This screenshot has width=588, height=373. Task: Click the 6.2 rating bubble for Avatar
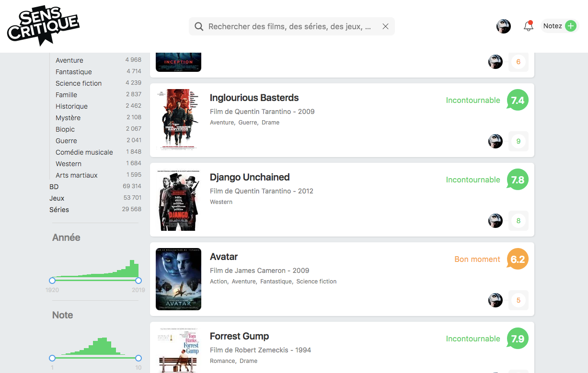tap(518, 259)
